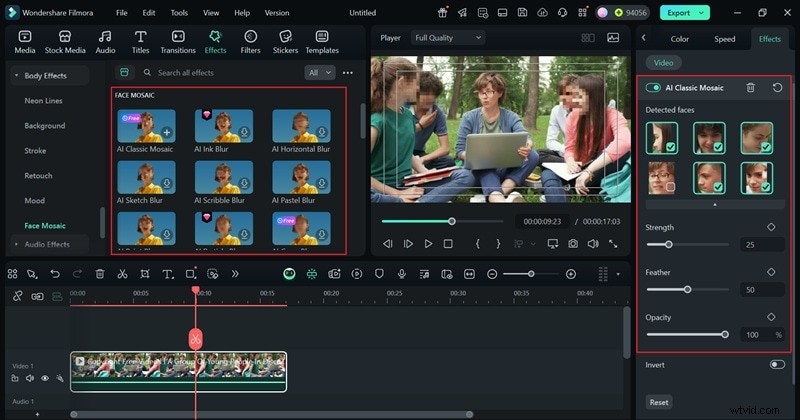Open the Full Quality dropdown

pyautogui.click(x=447, y=38)
